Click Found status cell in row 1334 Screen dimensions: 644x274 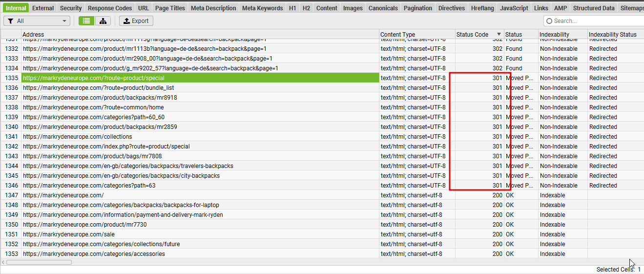point(521,68)
